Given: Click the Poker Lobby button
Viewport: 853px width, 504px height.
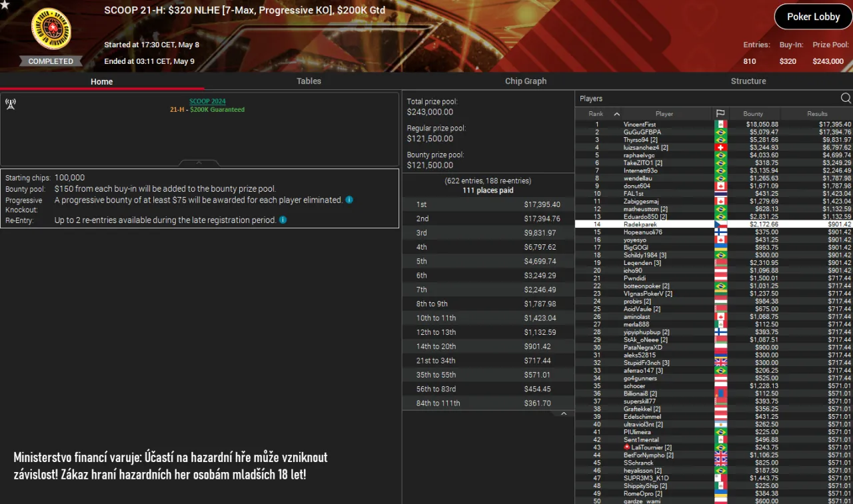Looking at the screenshot, I should (812, 17).
